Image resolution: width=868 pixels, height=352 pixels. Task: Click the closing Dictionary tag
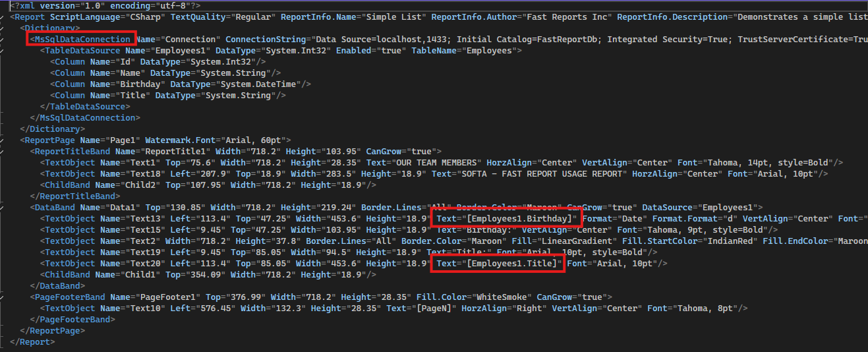(52, 129)
